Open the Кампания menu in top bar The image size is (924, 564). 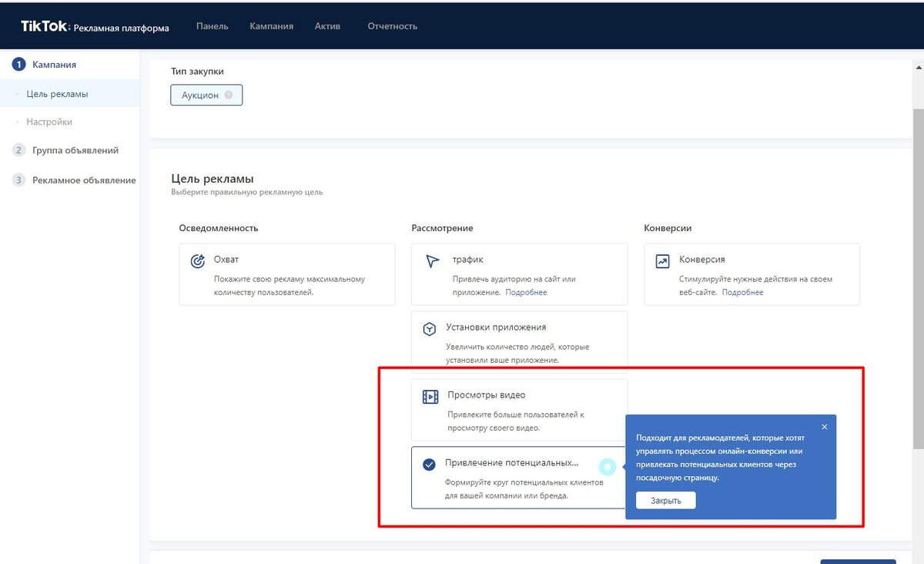(x=271, y=26)
